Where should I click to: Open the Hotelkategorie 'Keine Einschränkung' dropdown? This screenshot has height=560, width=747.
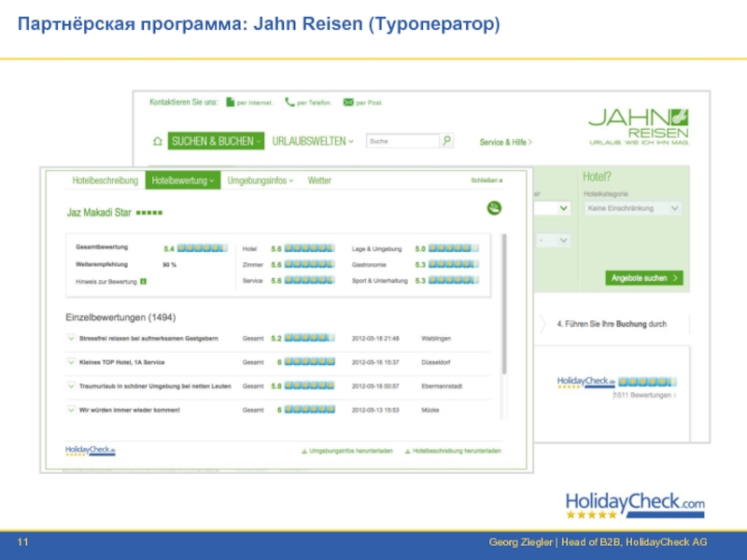pyautogui.click(x=633, y=208)
